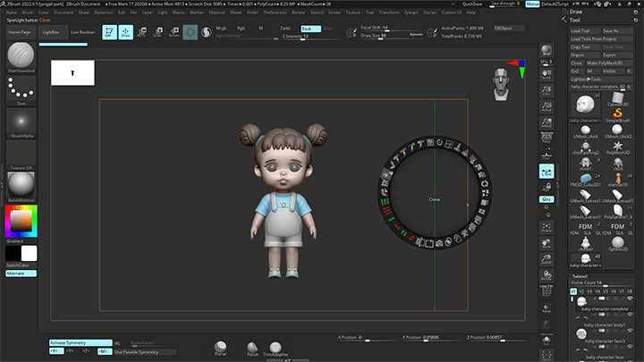Screen dimensions: 644x362
Task: Open the BrushAlpha selector
Action: (21, 122)
